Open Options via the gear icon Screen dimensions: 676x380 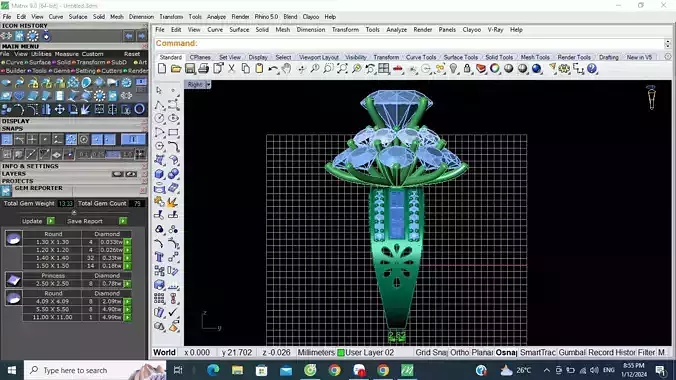[564, 69]
